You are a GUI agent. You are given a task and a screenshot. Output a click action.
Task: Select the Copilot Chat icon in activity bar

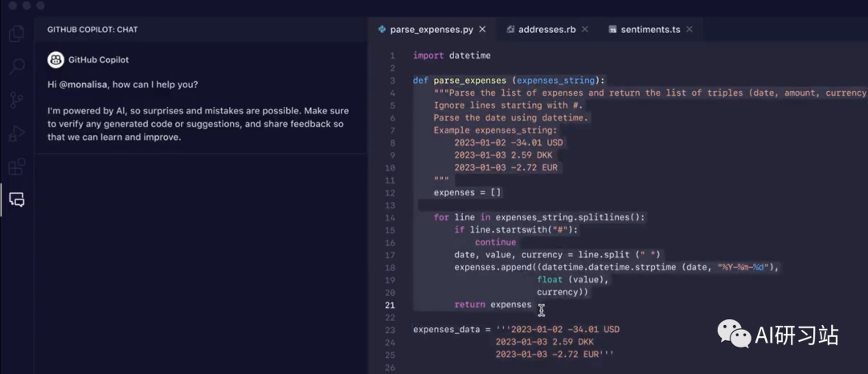point(17,199)
